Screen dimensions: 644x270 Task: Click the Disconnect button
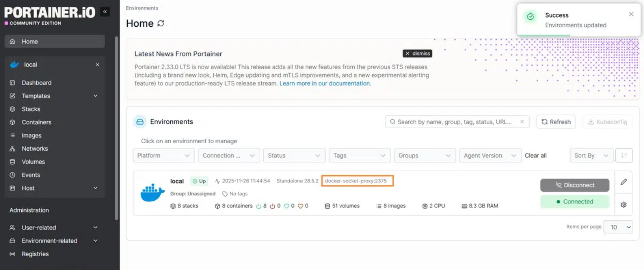pyautogui.click(x=574, y=185)
